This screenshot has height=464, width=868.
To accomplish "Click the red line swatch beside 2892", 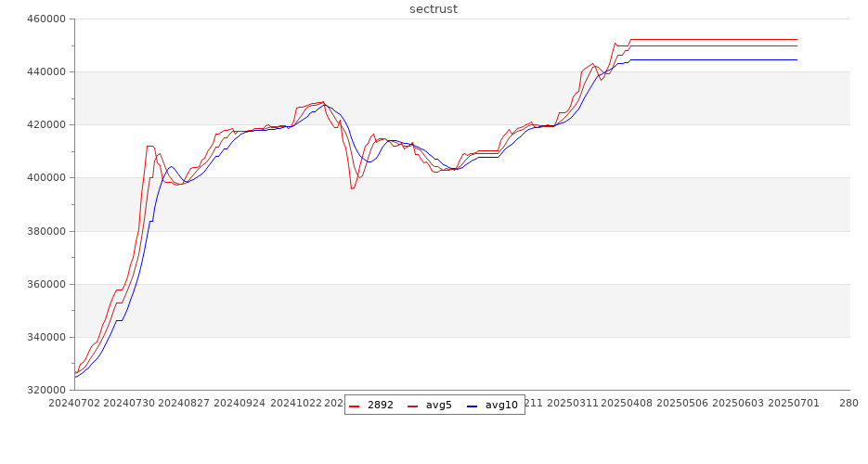I will (356, 406).
